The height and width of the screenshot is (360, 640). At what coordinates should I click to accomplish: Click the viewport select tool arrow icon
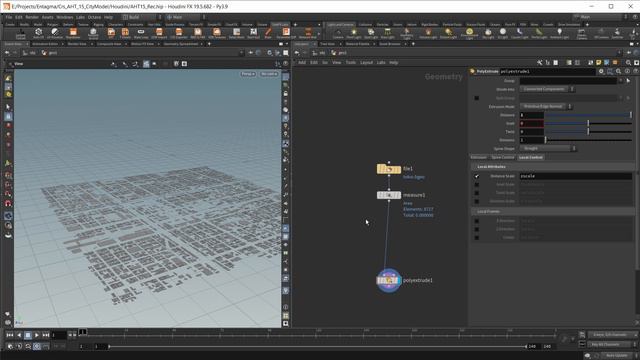click(x=8, y=107)
